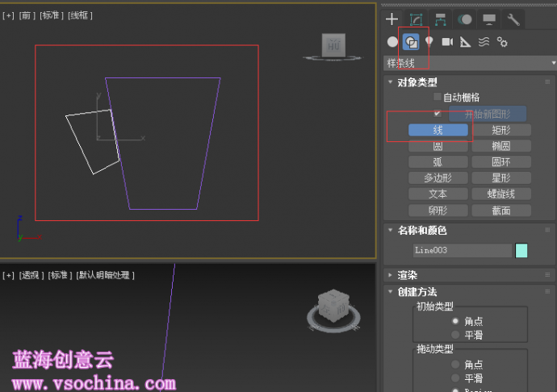
Task: Switch to the Modify panel tab
Action: click(x=416, y=19)
